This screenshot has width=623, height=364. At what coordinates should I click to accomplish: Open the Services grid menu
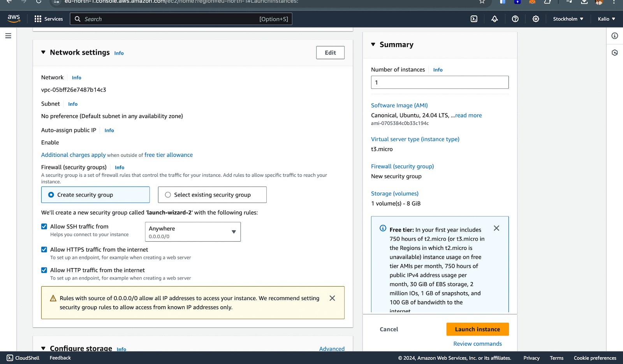tap(38, 19)
